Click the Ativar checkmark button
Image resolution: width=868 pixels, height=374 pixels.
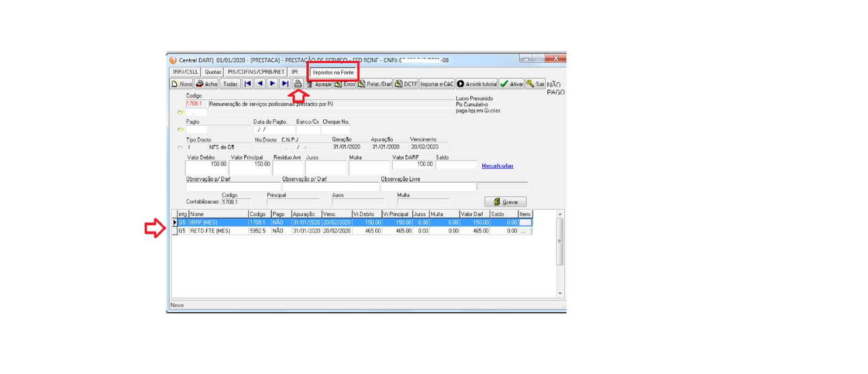(x=512, y=84)
